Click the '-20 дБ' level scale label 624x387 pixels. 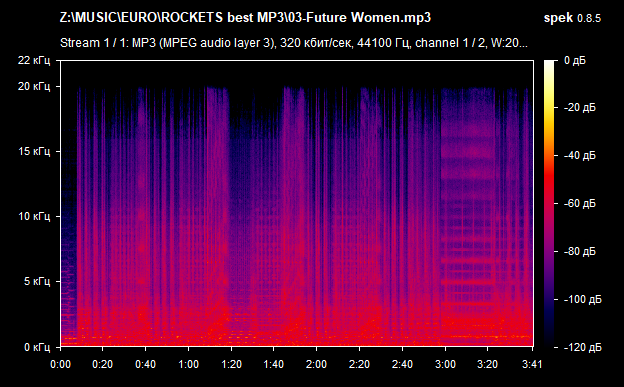pyautogui.click(x=580, y=108)
